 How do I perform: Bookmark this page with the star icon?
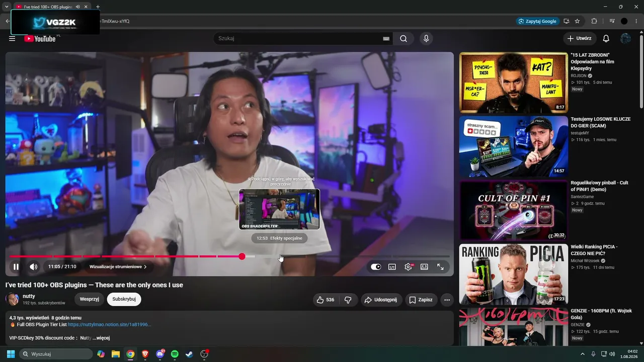(x=577, y=21)
